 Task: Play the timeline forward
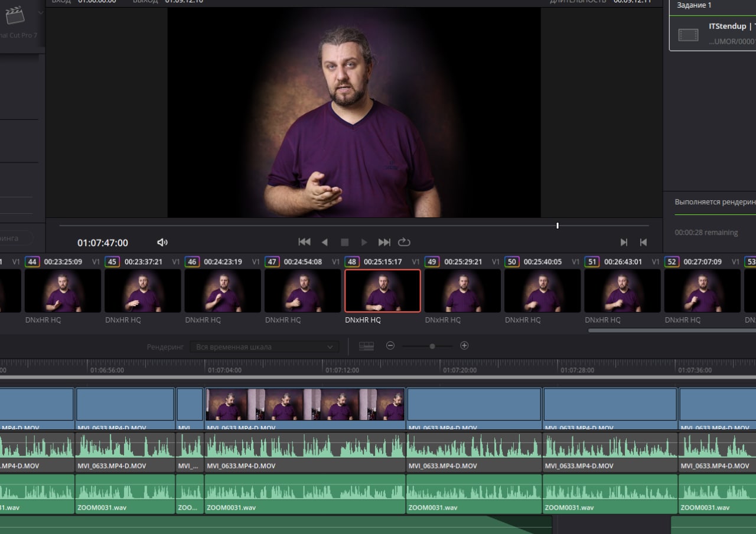(x=364, y=242)
